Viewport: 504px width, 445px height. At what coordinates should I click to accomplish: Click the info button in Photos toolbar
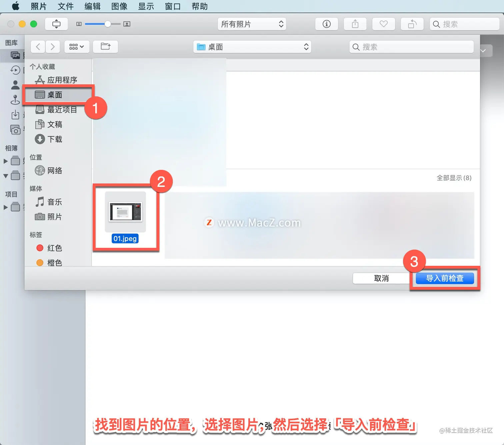[x=327, y=24]
